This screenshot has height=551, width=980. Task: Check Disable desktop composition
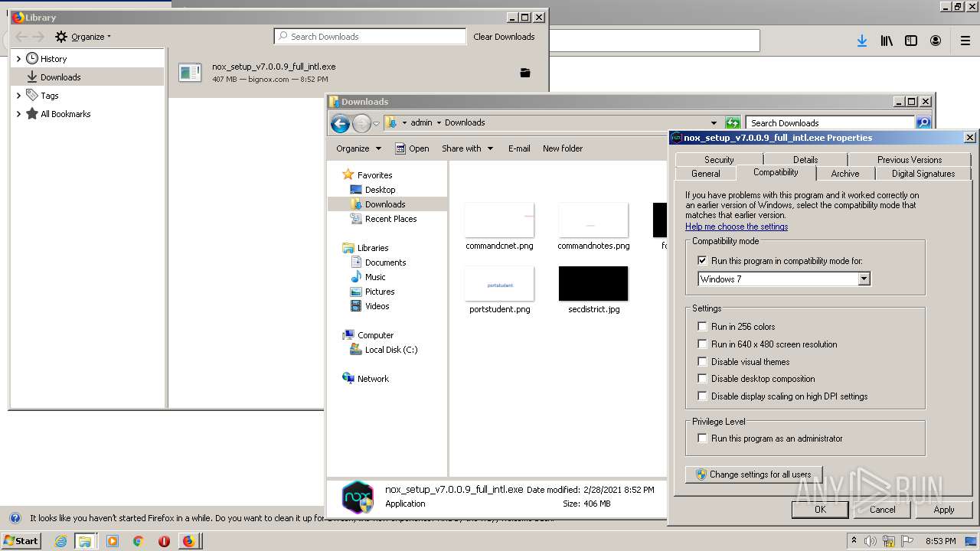(x=702, y=379)
